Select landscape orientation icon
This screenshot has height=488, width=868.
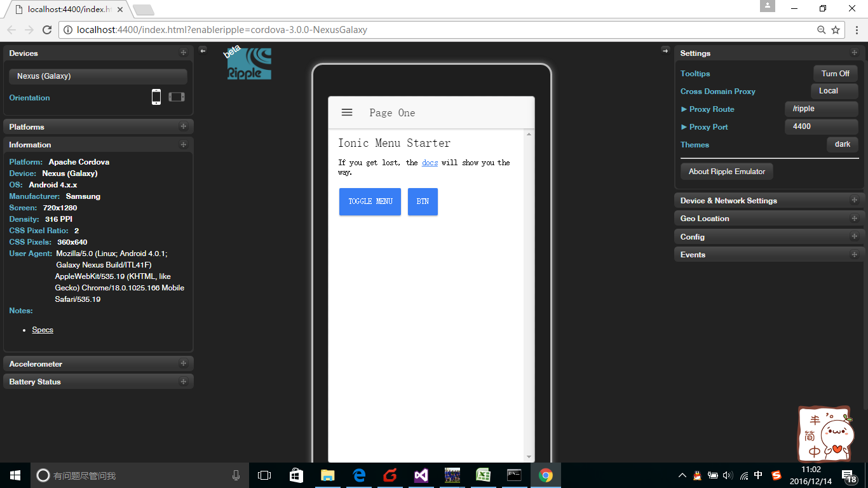(177, 97)
